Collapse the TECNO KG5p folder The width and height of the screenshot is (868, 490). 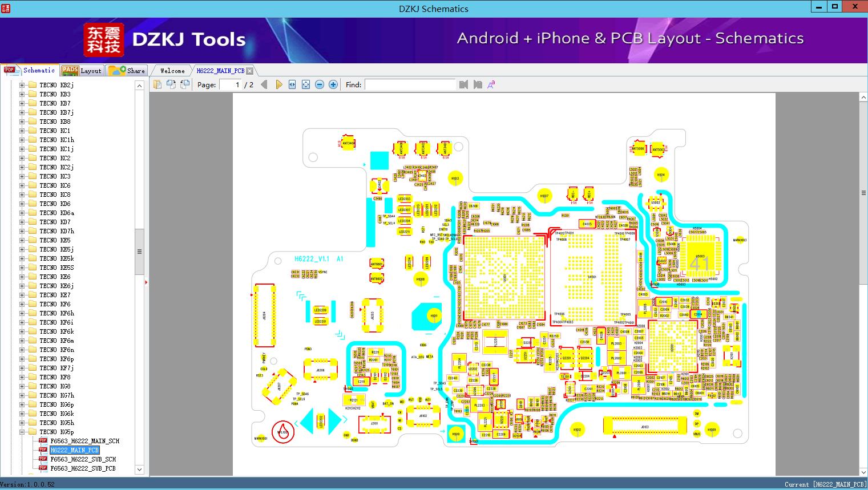(x=22, y=432)
